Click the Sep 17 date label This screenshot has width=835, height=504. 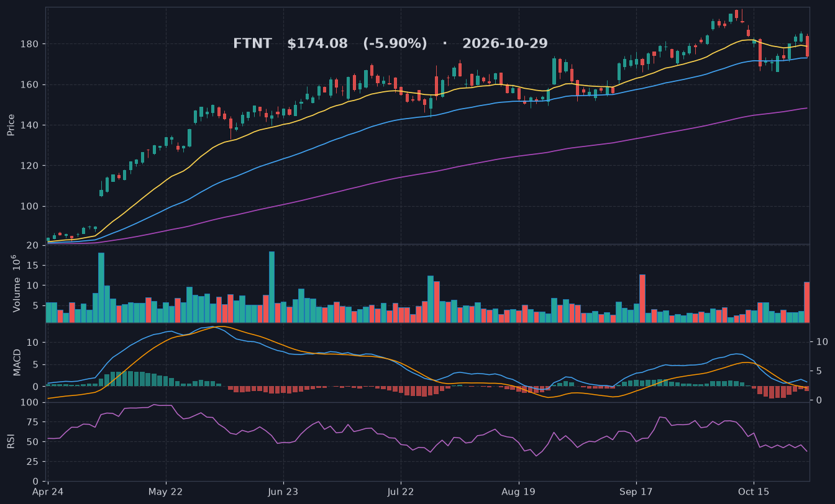click(x=636, y=492)
